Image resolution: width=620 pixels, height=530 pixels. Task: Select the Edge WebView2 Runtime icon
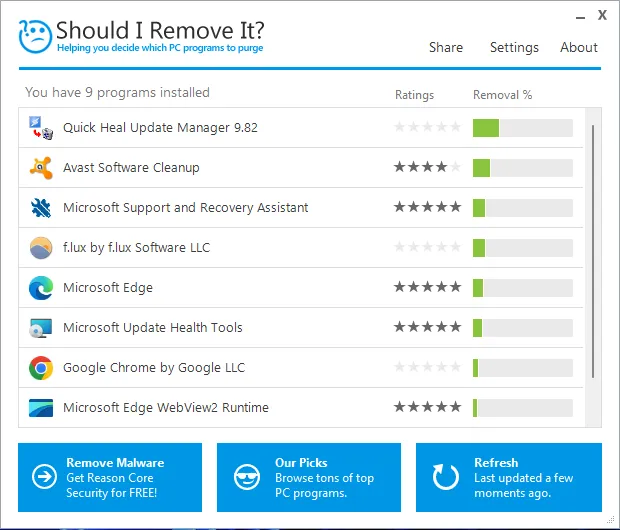[41, 408]
